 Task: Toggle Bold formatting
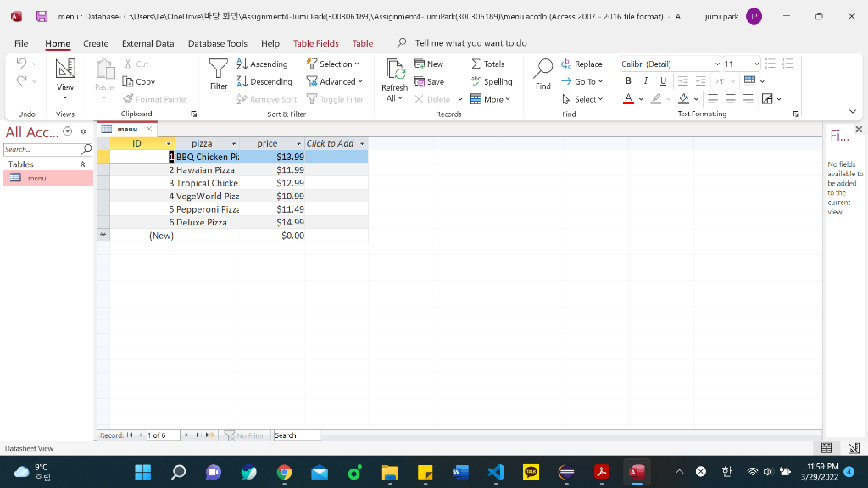(x=628, y=81)
